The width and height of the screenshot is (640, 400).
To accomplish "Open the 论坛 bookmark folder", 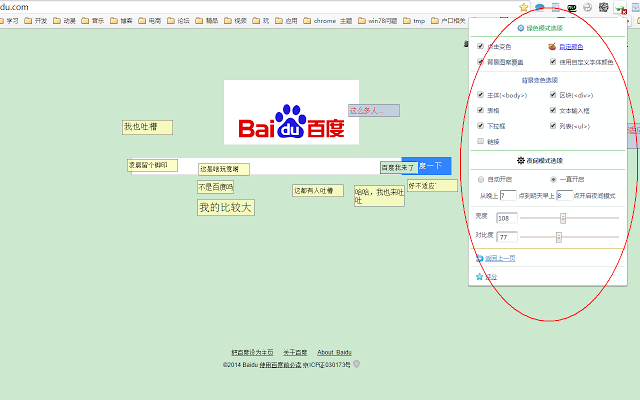I will click(178, 20).
